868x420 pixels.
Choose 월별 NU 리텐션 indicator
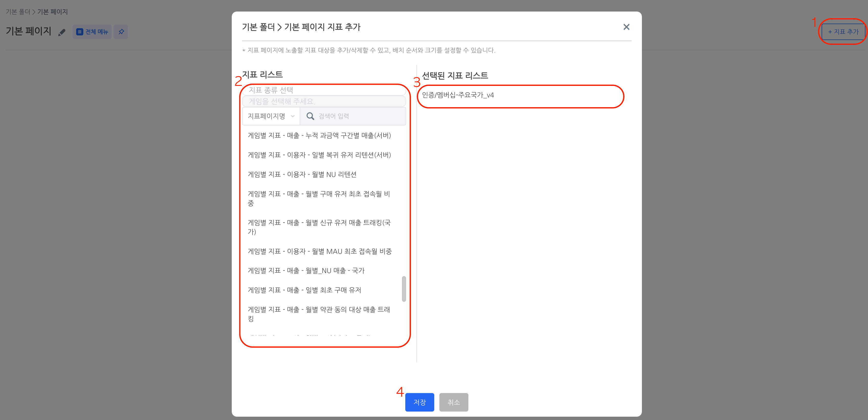tap(302, 175)
